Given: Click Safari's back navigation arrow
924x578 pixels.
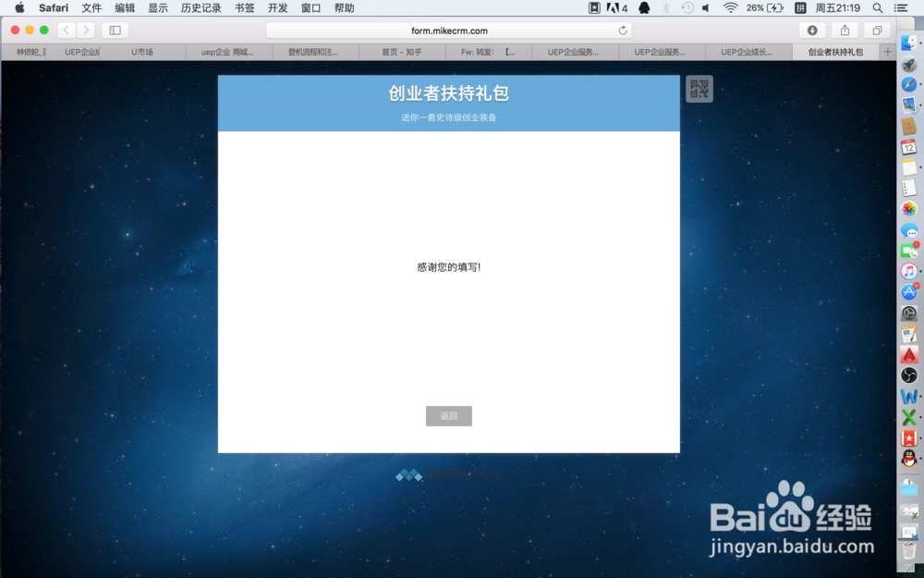Looking at the screenshot, I should click(x=65, y=29).
